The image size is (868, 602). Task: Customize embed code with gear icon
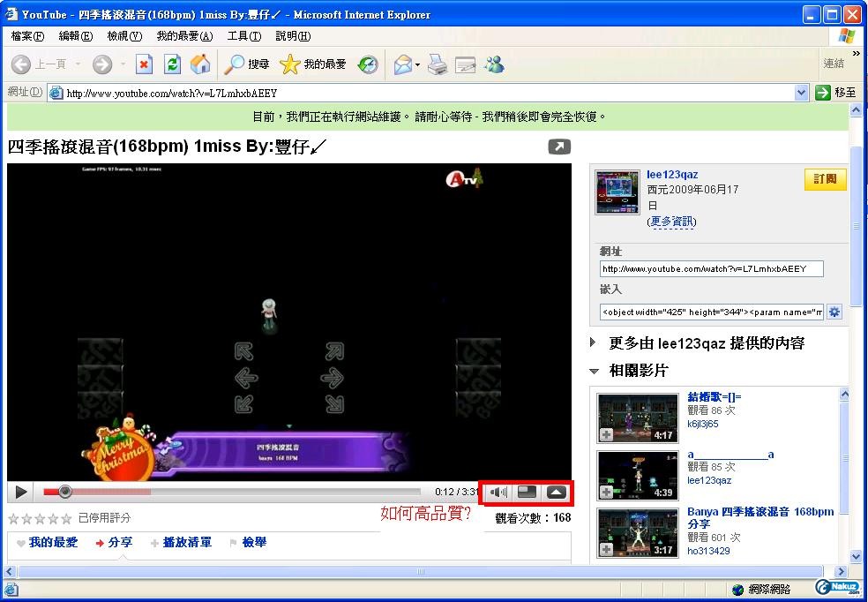834,312
